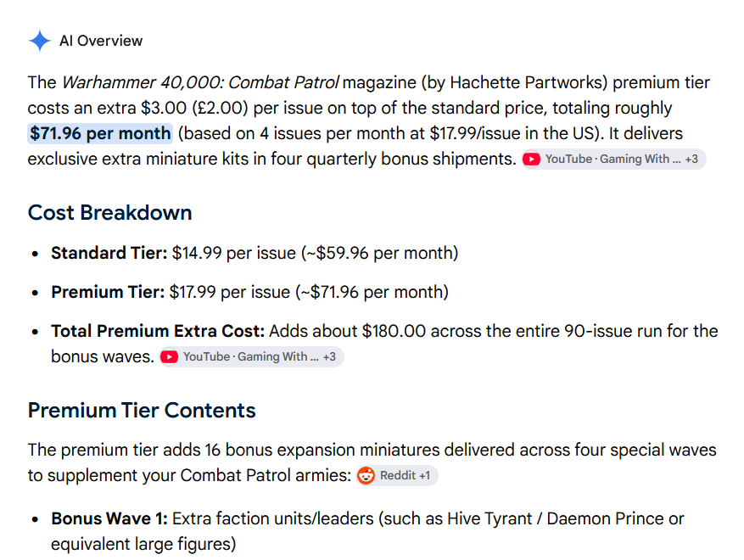
Task: Click the italic 'Warhammer 40,000: Combat Patrol' title
Action: tap(201, 82)
